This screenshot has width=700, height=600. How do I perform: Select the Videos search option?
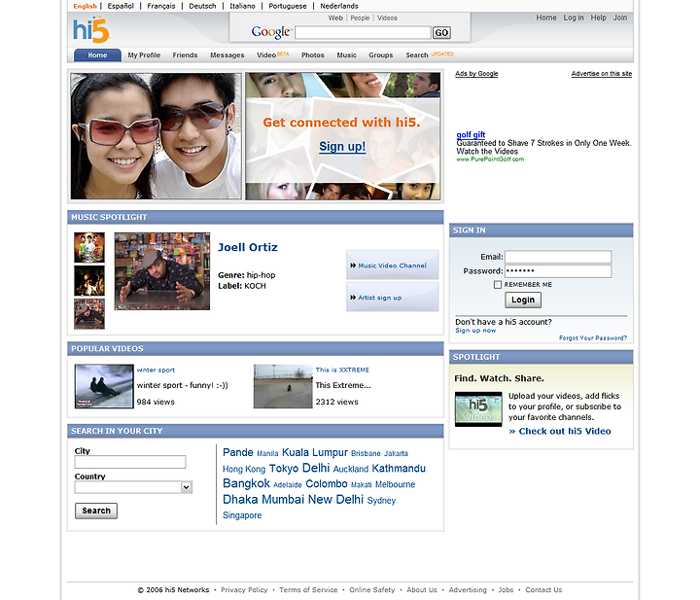[387, 18]
